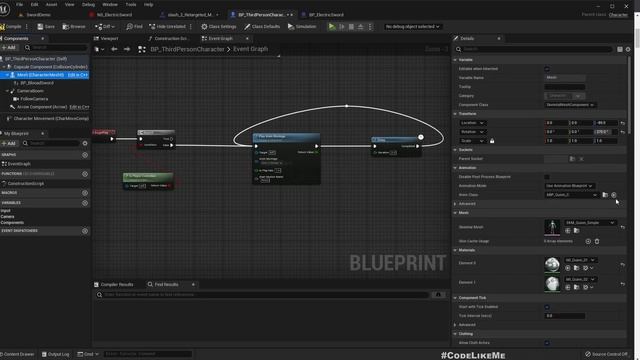Image resolution: width=640 pixels, height=360 pixels.
Task: Add a new component with Add button
Action: pos(9,48)
